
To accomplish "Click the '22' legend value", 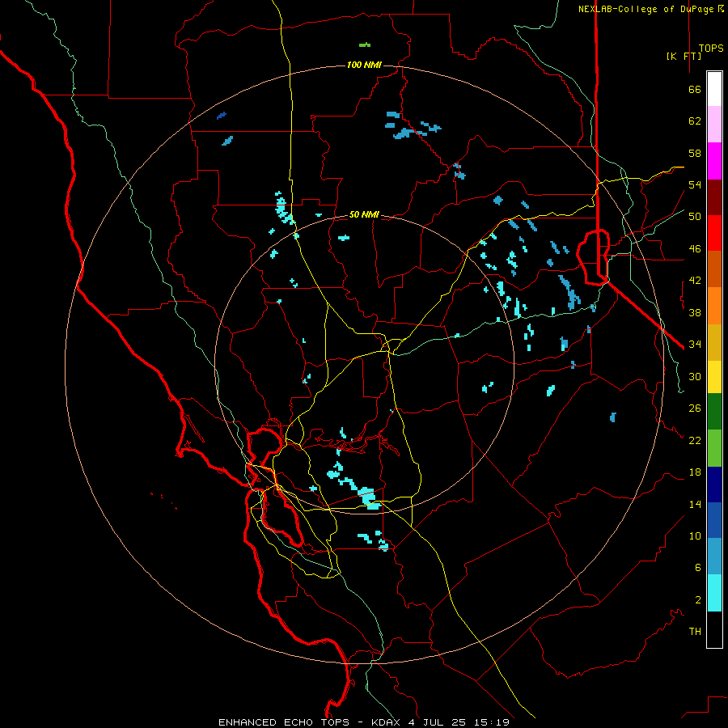I will [695, 440].
